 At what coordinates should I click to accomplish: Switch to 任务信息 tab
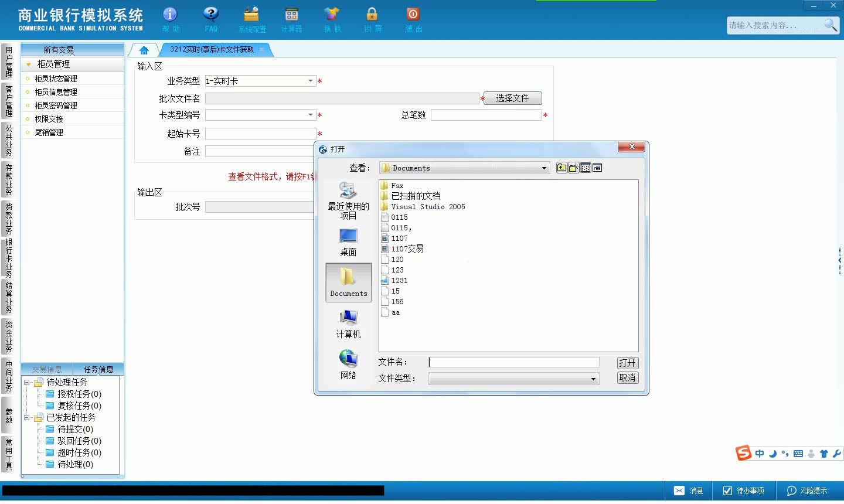tap(98, 369)
